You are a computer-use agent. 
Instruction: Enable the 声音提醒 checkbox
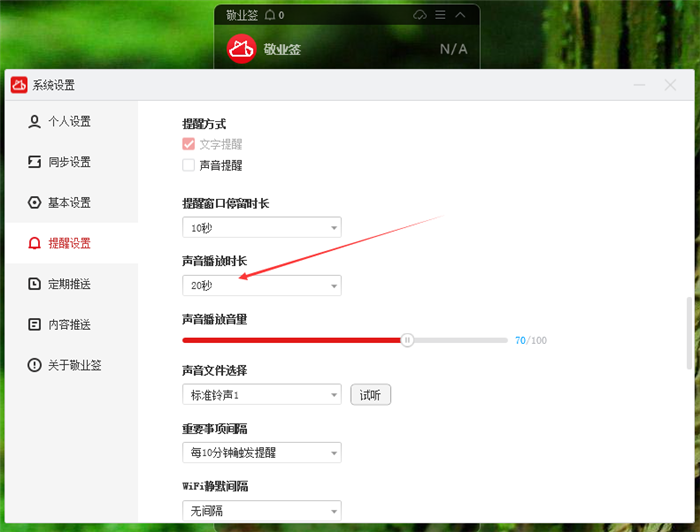(188, 165)
